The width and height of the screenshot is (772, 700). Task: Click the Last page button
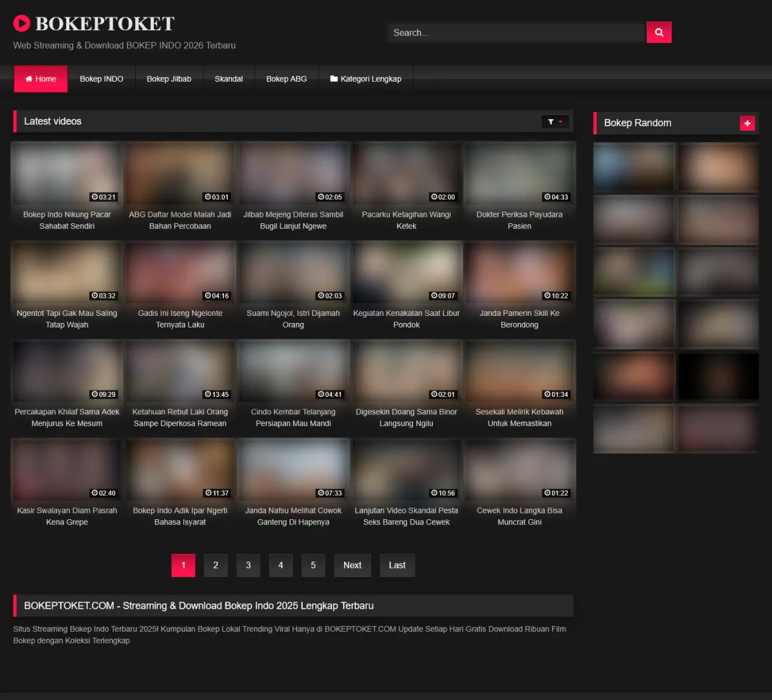click(x=397, y=566)
